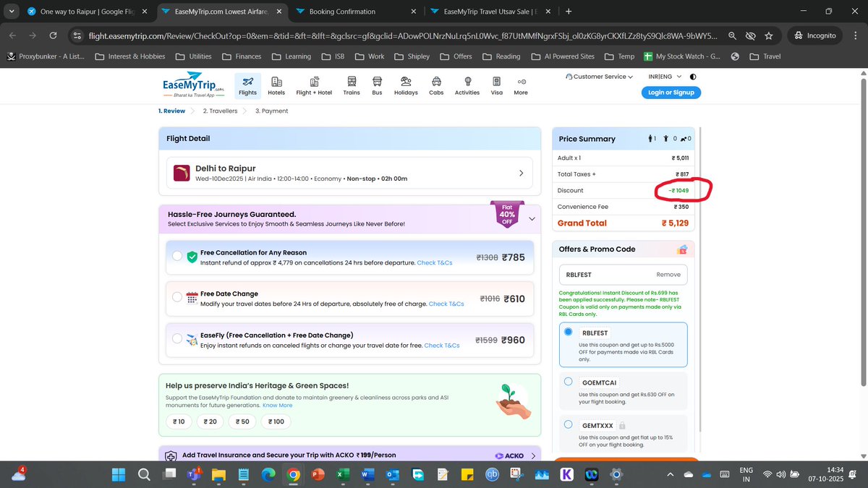Open Check T&Cs for Free Cancellation

pyautogui.click(x=435, y=262)
